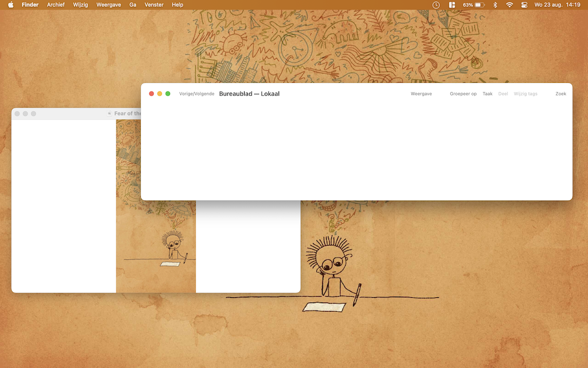Click the Time Machine clock status icon
Screen dimensions: 588x368
pyautogui.click(x=436, y=5)
